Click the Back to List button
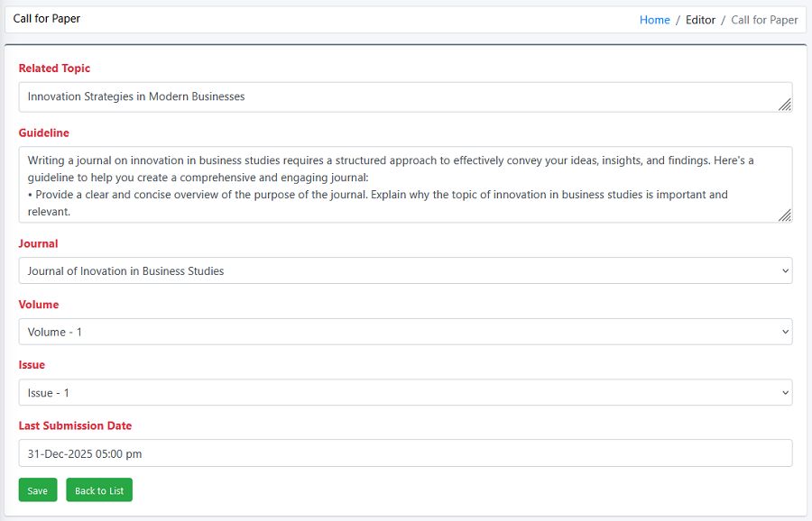Viewport: 812px width, 521px height. click(x=99, y=490)
